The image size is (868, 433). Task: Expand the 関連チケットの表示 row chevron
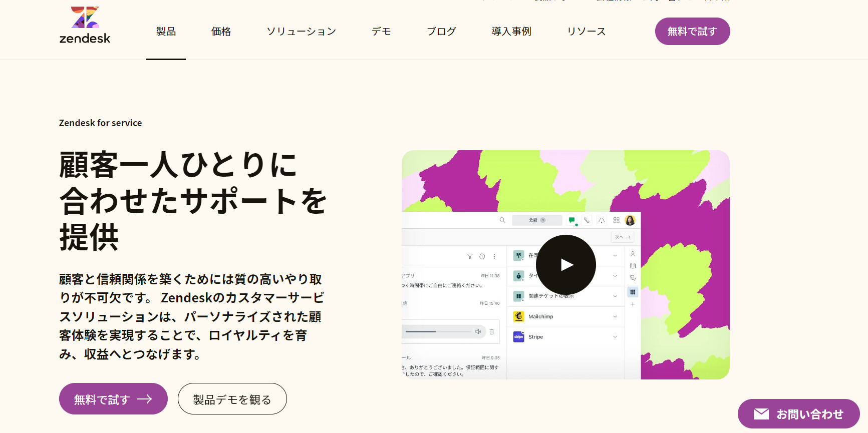pyautogui.click(x=615, y=296)
